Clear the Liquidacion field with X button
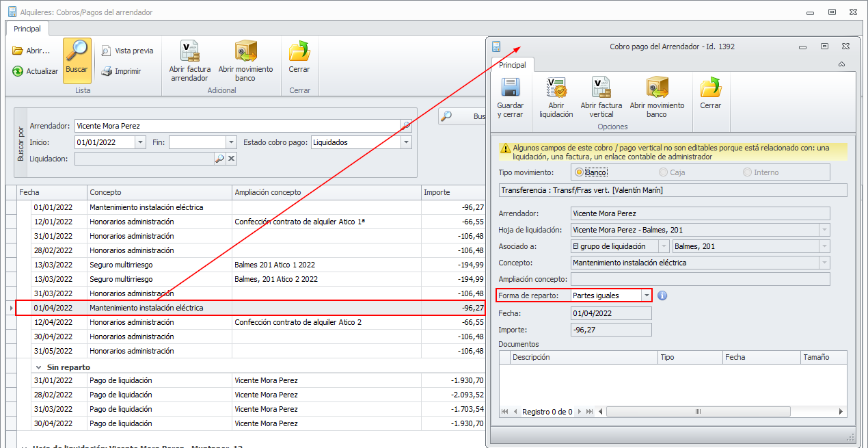This screenshot has width=868, height=448. point(231,159)
